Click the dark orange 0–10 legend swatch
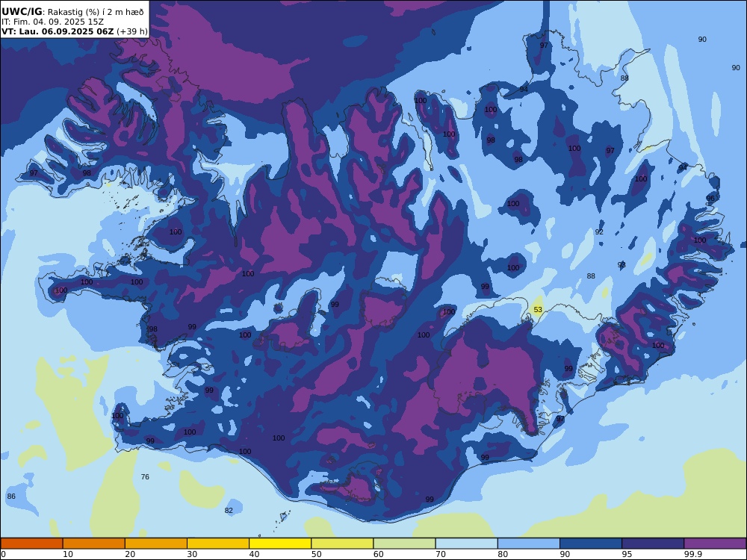The image size is (747, 560). click(x=31, y=544)
